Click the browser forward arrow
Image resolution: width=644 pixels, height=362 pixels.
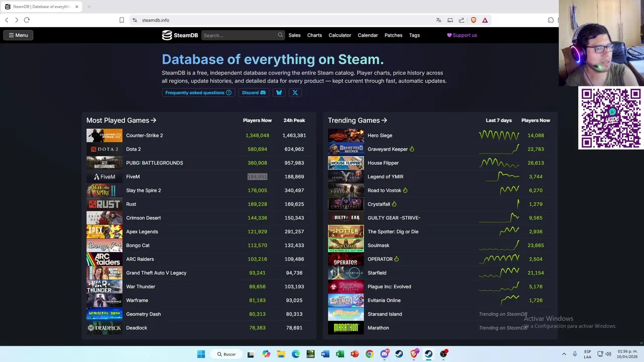[17, 20]
